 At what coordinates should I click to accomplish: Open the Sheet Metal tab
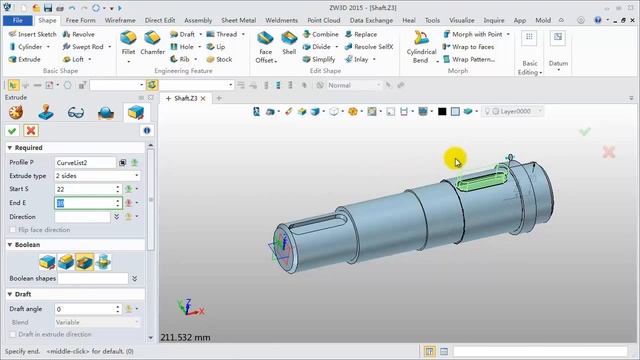click(x=238, y=20)
